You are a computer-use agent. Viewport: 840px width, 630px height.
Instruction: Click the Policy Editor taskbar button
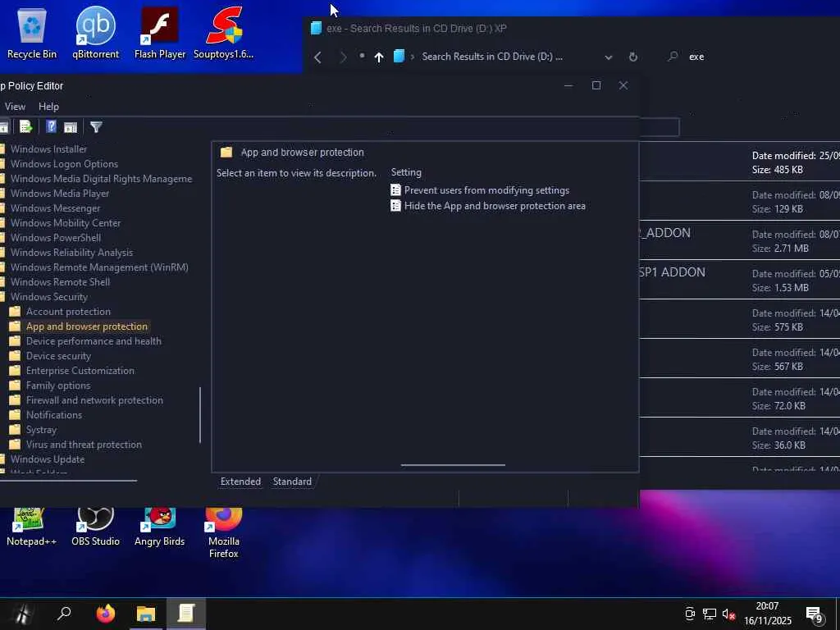(x=186, y=614)
